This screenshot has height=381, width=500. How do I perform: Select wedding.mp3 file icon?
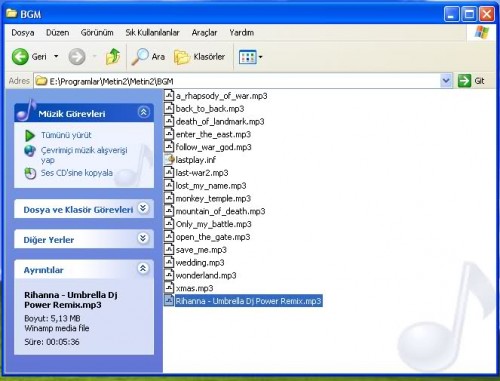(x=169, y=262)
